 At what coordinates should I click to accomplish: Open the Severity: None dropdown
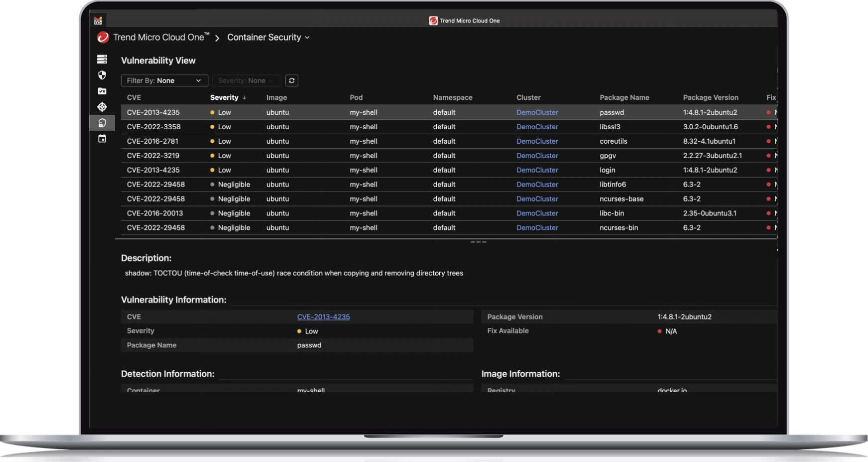pyautogui.click(x=247, y=80)
